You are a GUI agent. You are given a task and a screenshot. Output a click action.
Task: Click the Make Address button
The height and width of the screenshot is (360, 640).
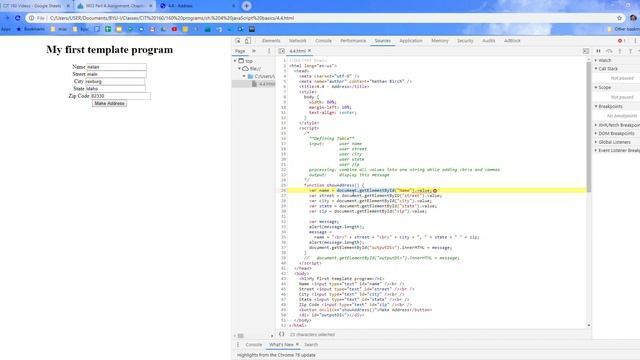pyautogui.click(x=109, y=104)
